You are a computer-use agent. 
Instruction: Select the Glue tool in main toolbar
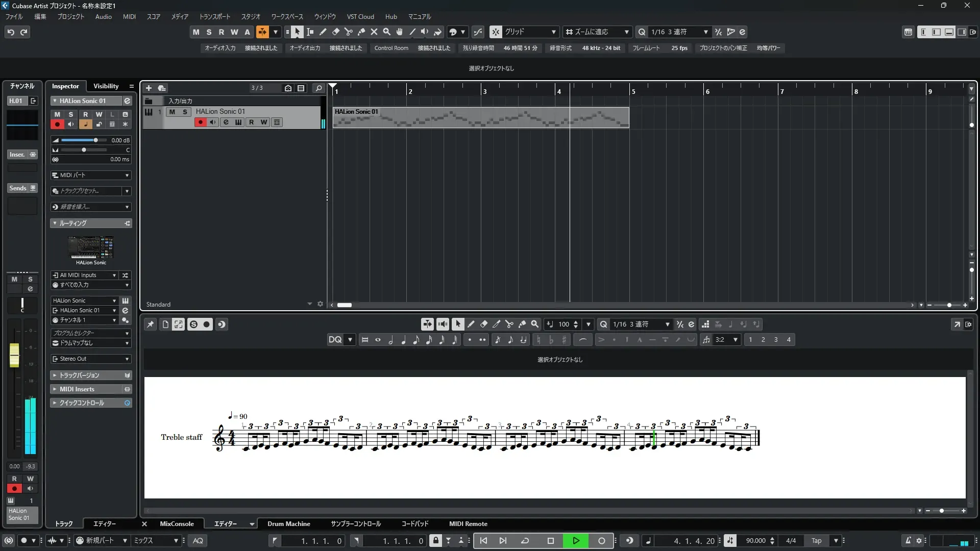[361, 32]
